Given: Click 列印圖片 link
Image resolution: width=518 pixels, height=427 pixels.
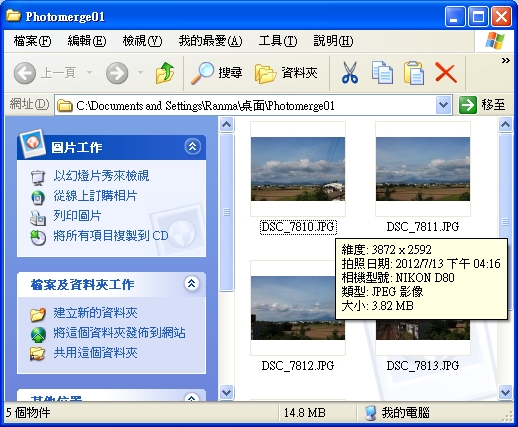Looking at the screenshot, I should pyautogui.click(x=77, y=216).
